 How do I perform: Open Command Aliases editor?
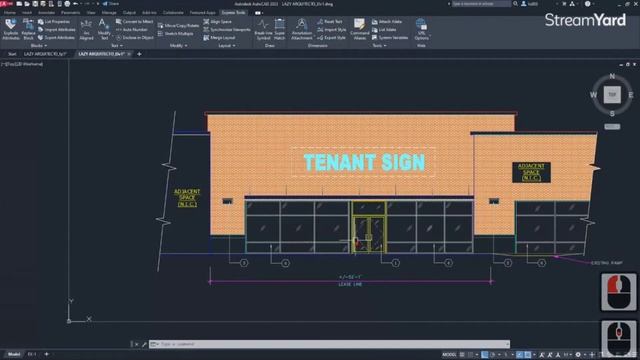360,29
